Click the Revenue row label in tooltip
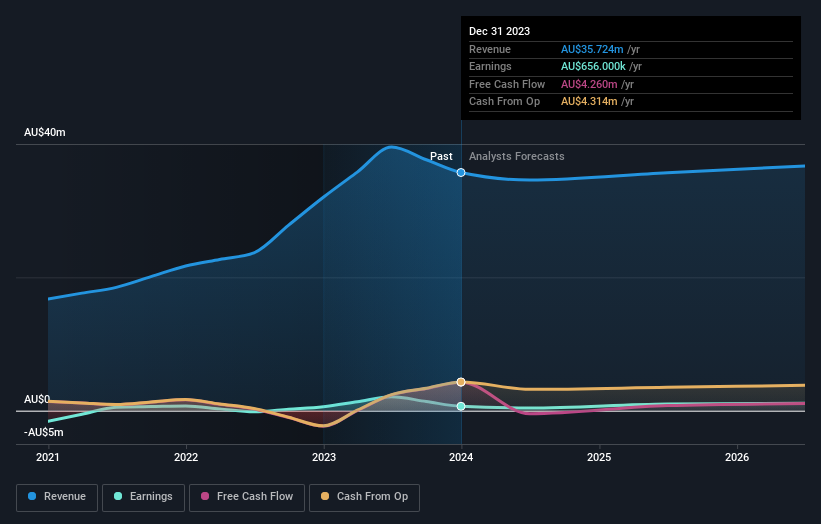Image resolution: width=821 pixels, height=524 pixels. [x=490, y=49]
